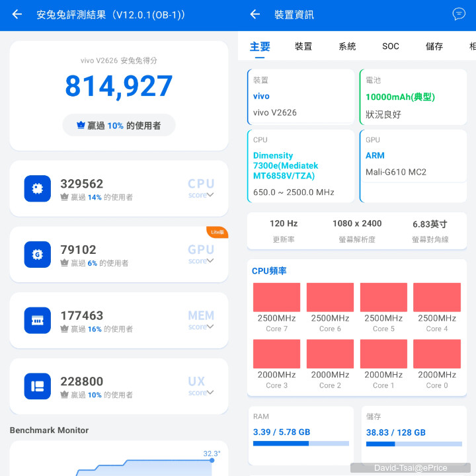Tap the 32.3° temperature point on chart
This screenshot has height=476, width=476.
point(212,460)
